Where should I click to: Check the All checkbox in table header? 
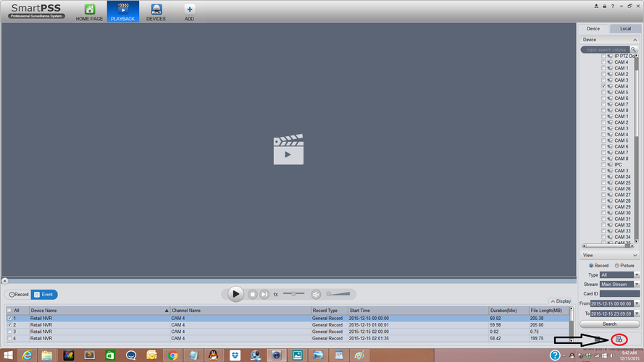[9, 311]
